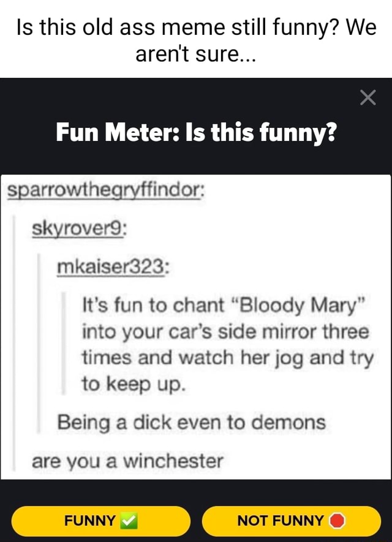Tap the 'aren't sure...' title line
This screenshot has width=392, height=542.
195,54
